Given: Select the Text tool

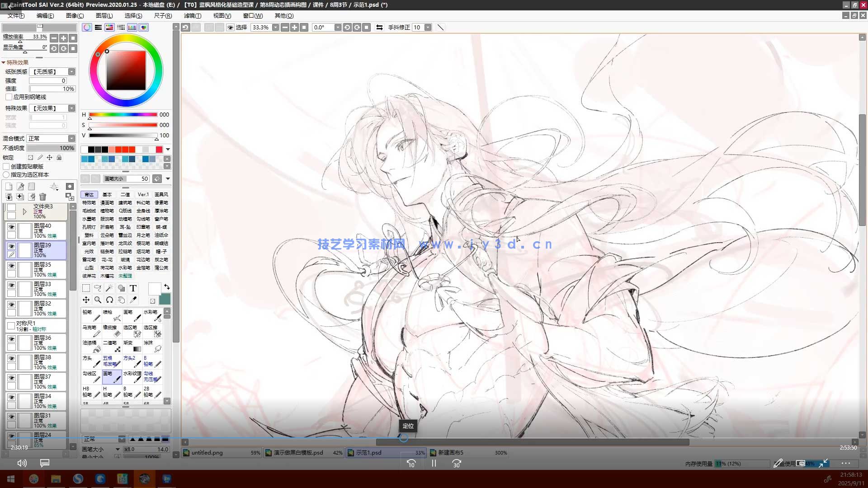Looking at the screenshot, I should (x=133, y=288).
